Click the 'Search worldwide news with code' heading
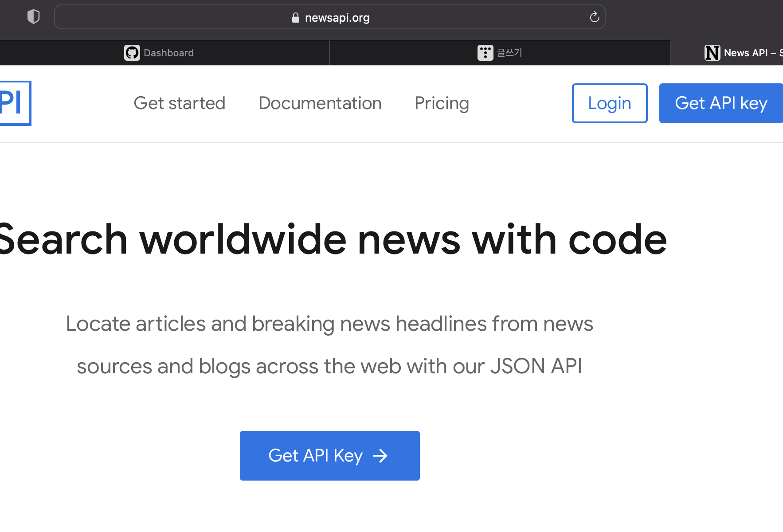This screenshot has width=783, height=532. pos(333,240)
